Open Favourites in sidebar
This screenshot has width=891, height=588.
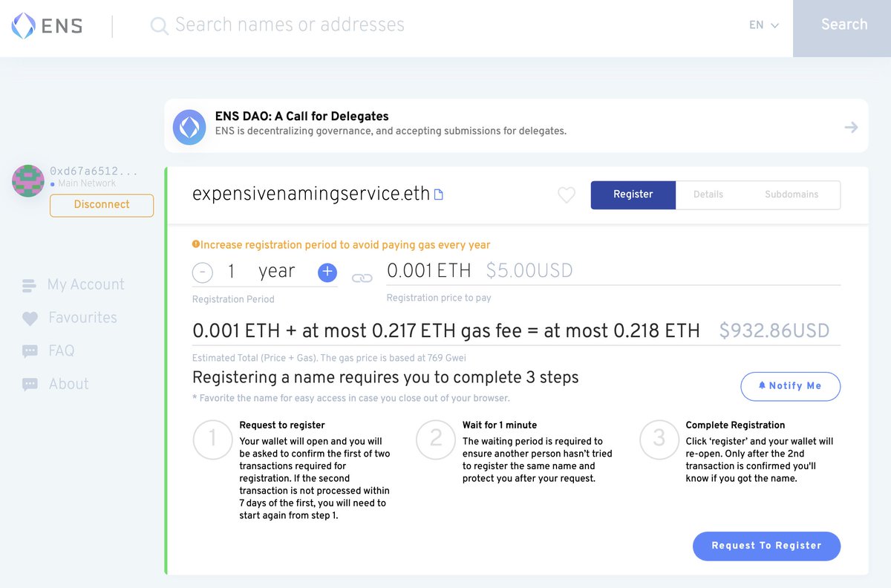(x=82, y=318)
